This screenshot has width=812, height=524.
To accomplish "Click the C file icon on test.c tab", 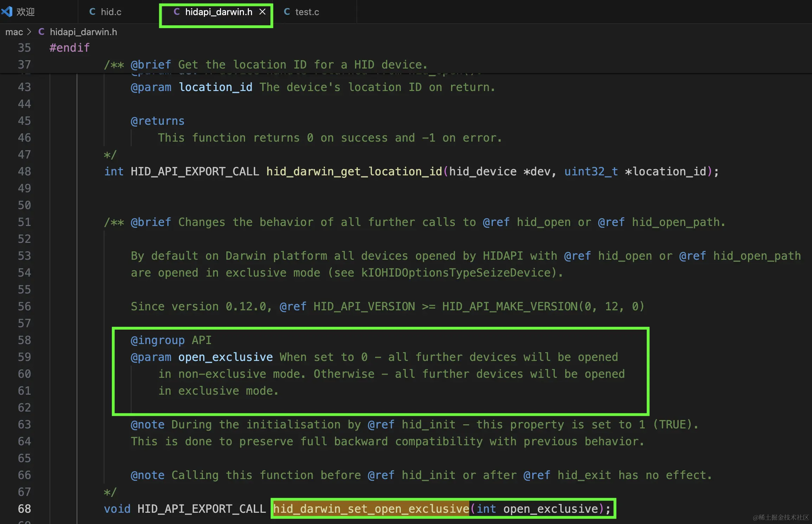I will click(287, 12).
